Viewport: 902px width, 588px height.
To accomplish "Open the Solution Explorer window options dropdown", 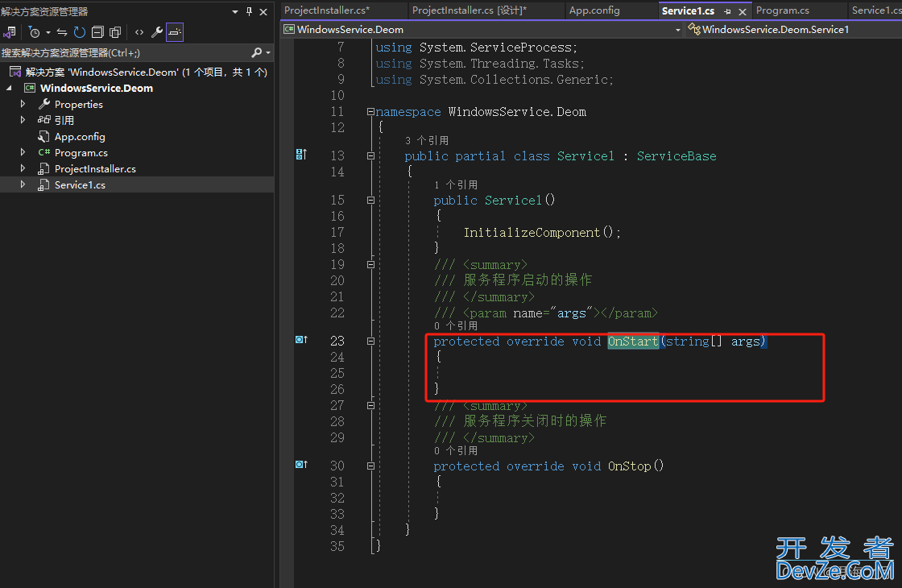I will (x=235, y=11).
